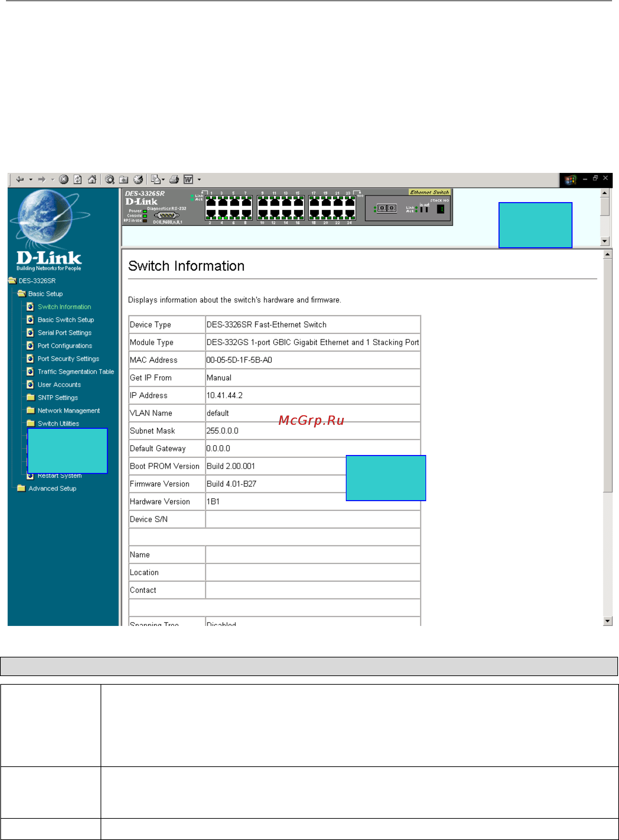The height and width of the screenshot is (840, 619).
Task: Open the Restart System page
Action: (60, 476)
